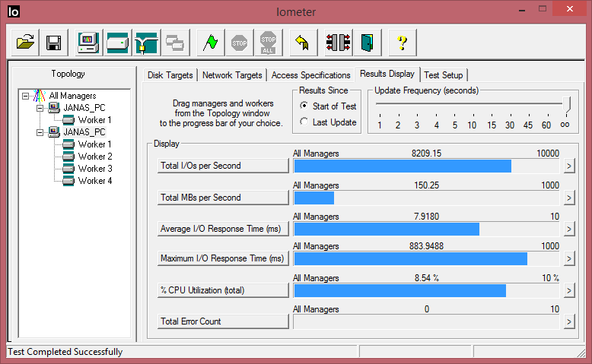Go to the Test Setup tab
This screenshot has height=364, width=592.
(444, 75)
